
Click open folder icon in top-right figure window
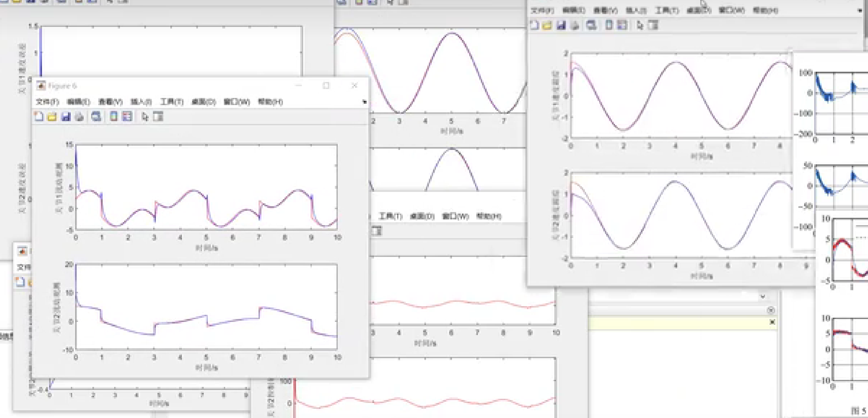coord(547,25)
